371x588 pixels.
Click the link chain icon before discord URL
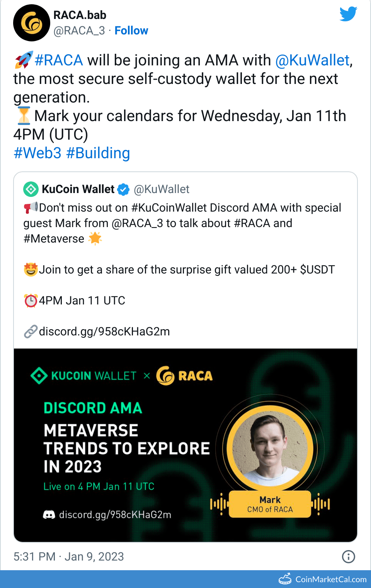30,332
